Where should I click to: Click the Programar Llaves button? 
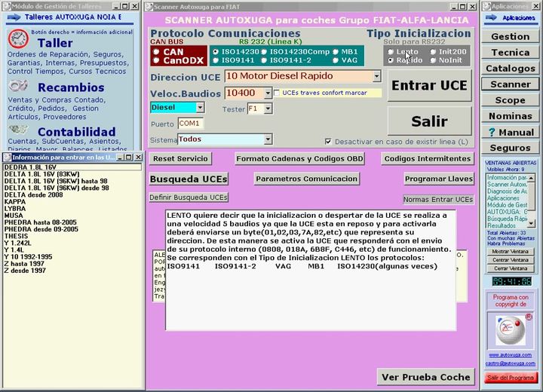[x=439, y=179]
